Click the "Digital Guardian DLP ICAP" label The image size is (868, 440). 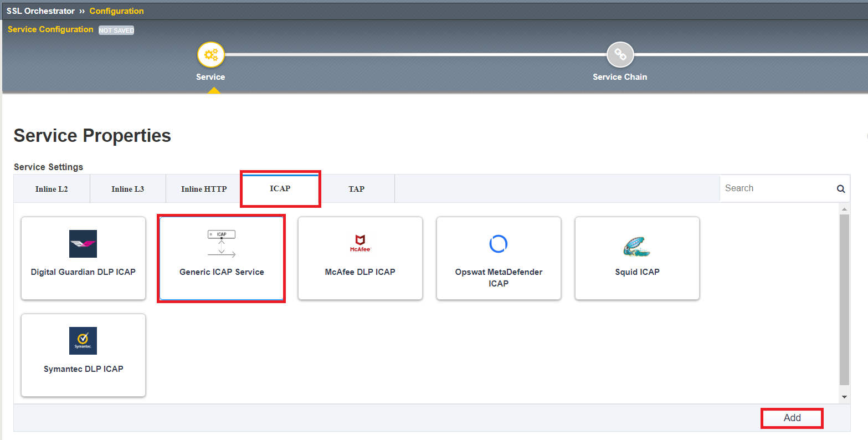[83, 272]
